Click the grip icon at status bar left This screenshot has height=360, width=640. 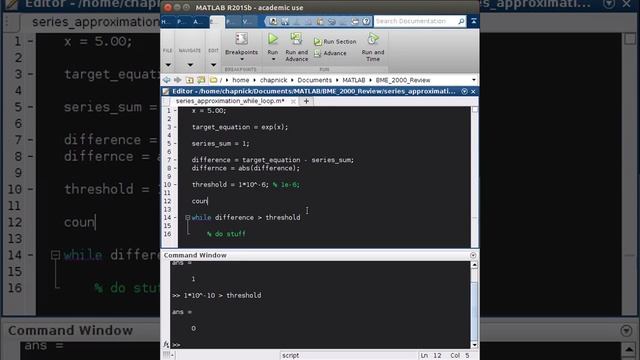[167, 356]
